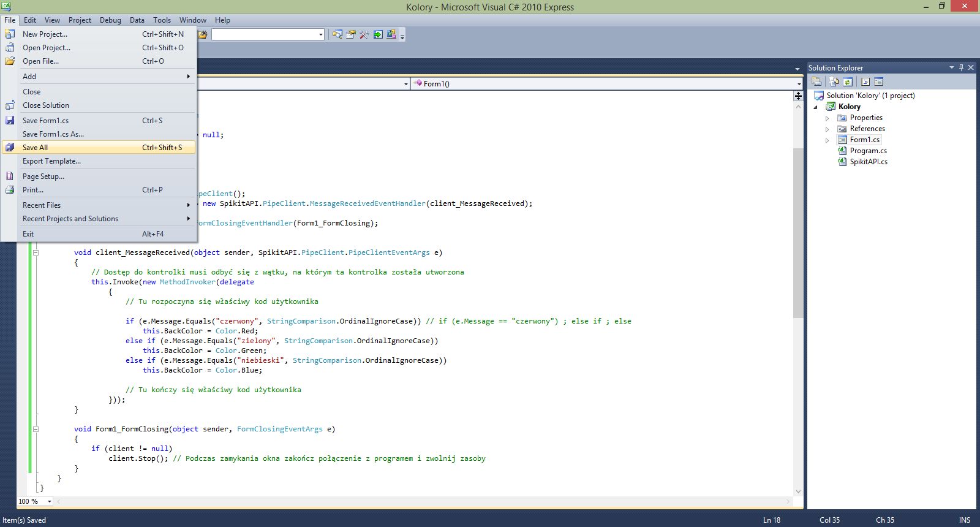The height and width of the screenshot is (527, 980).
Task: Select Program.cs in Solution Explorer
Action: [x=868, y=151]
